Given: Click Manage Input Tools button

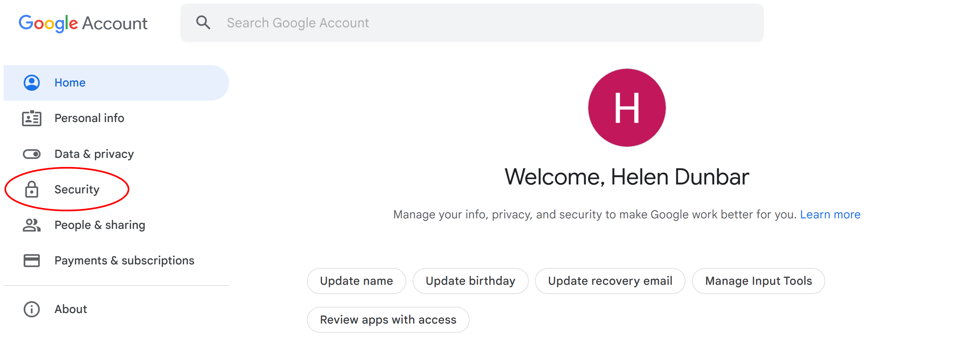Looking at the screenshot, I should coord(758,281).
